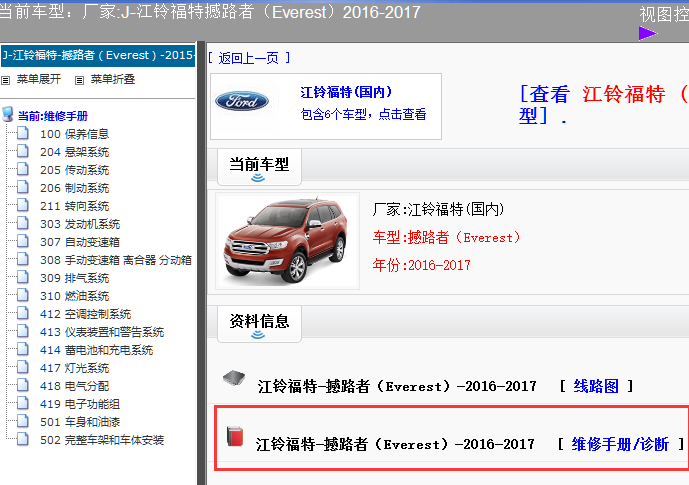Screen dimensions: 689x485
Task: Select the 当前:维修手册 tree root
Action: [53, 116]
